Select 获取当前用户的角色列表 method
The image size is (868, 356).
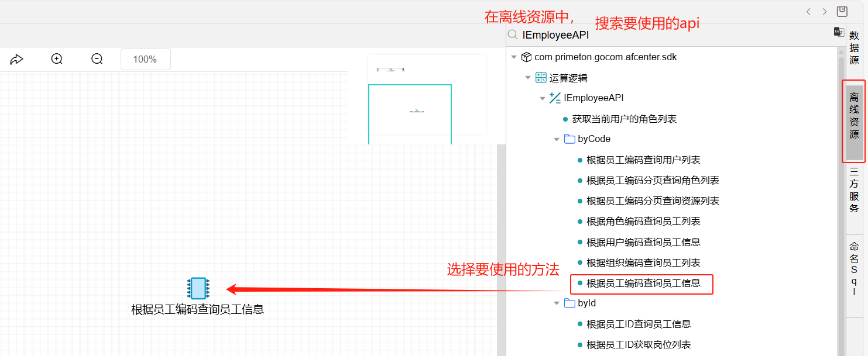(x=625, y=119)
